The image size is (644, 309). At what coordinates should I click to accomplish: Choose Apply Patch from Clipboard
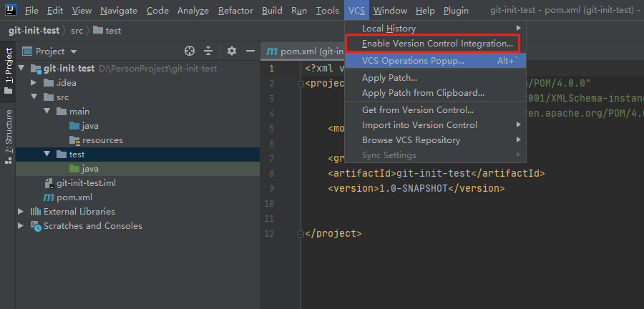point(435,93)
